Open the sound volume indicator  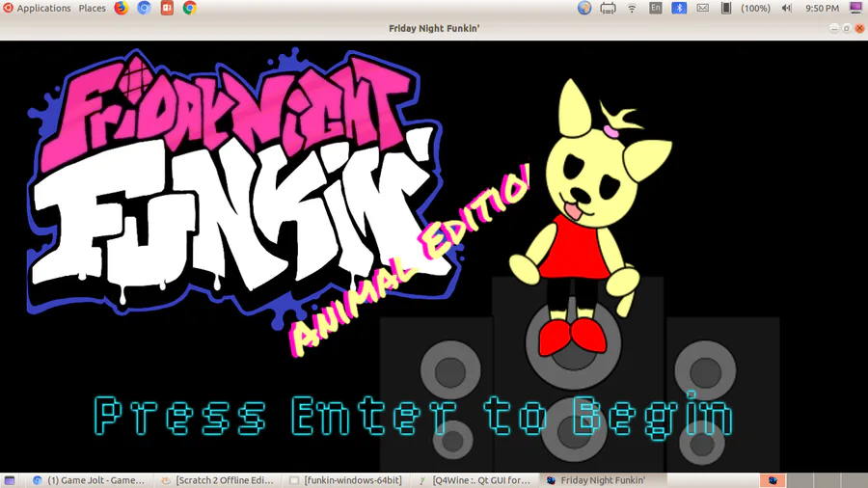click(x=786, y=8)
